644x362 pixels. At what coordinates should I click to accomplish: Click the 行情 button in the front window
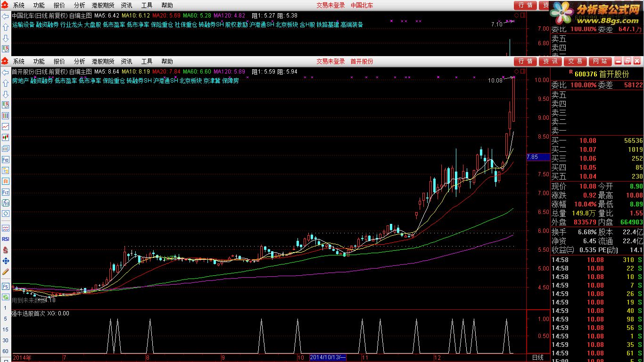click(525, 61)
